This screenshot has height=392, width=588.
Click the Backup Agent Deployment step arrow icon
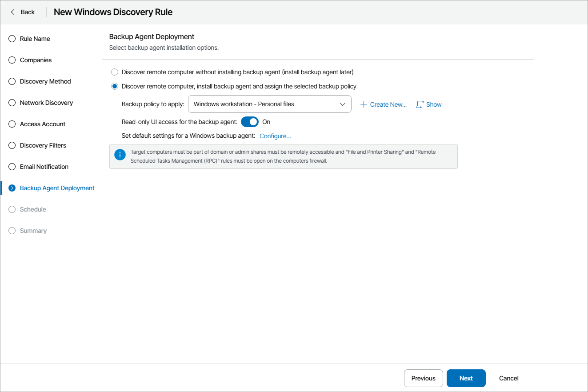coord(12,188)
